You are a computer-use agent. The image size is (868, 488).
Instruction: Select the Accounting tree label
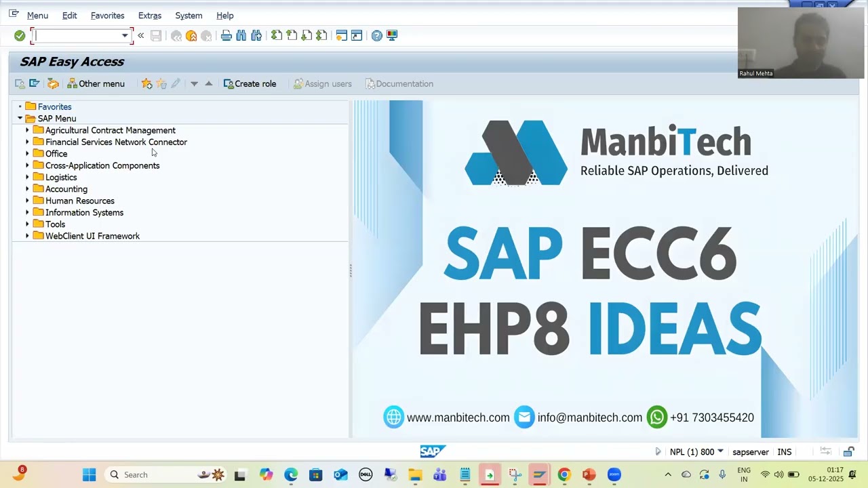point(66,189)
